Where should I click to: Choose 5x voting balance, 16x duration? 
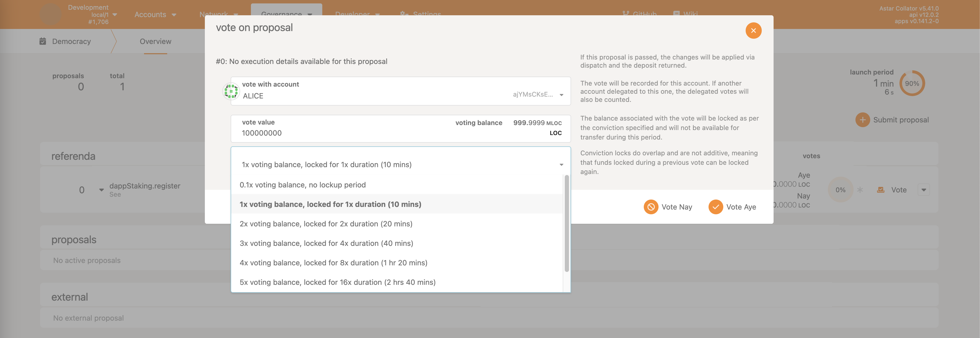[x=338, y=282]
